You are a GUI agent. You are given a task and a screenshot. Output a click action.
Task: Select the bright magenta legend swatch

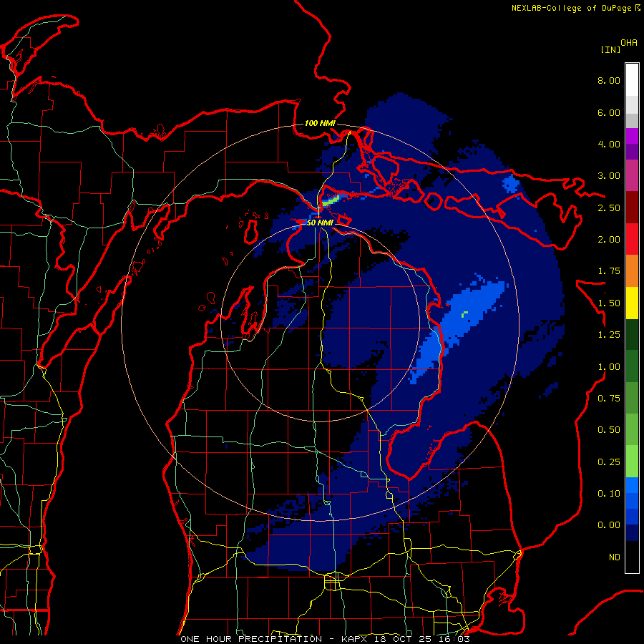632,136
